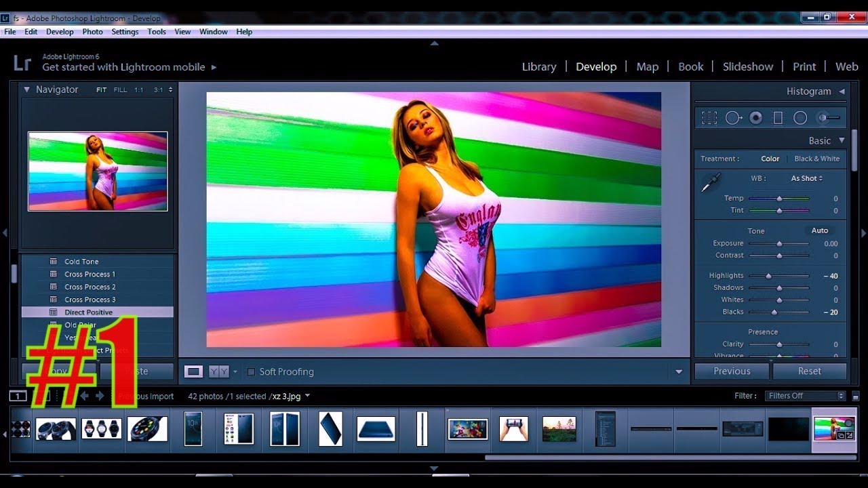Viewport: 868px width, 488px height.
Task: Click the arrow beside Get started with Lightroom mobile
Action: tap(214, 67)
